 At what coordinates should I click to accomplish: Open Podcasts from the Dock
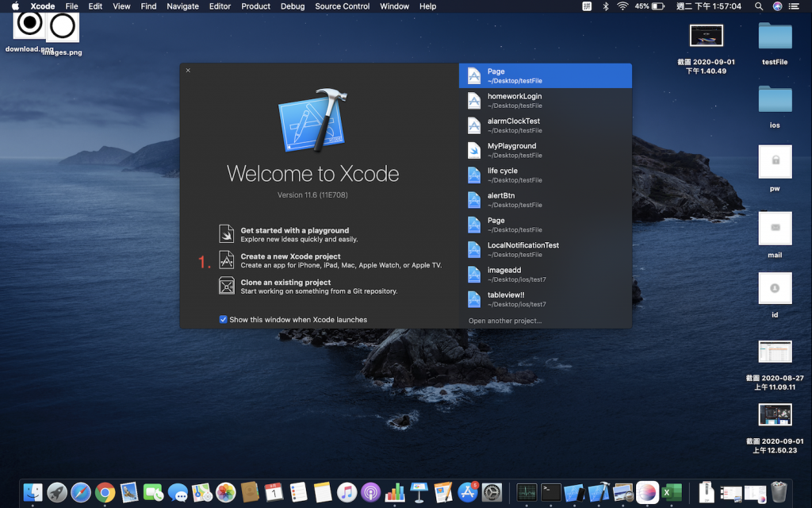pos(371,492)
